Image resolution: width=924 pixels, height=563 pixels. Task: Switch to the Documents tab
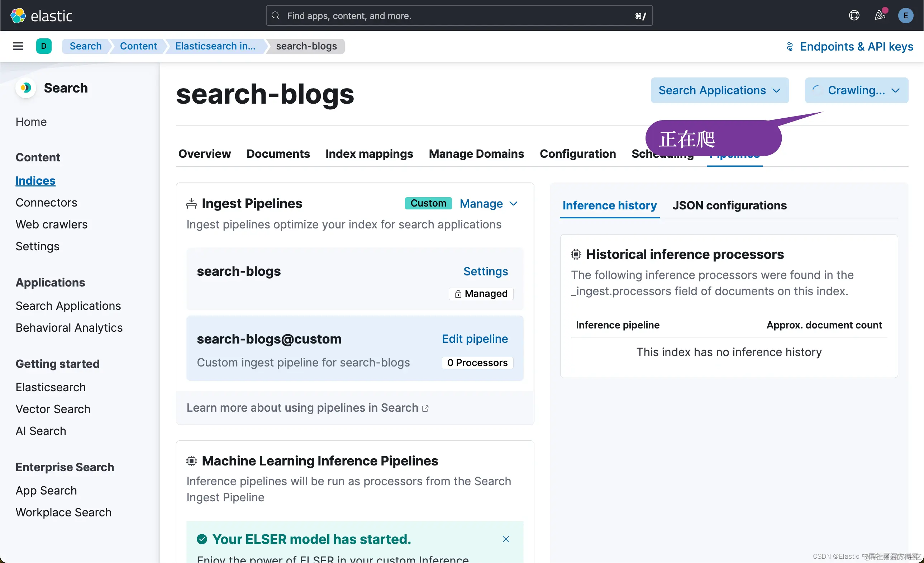click(278, 154)
